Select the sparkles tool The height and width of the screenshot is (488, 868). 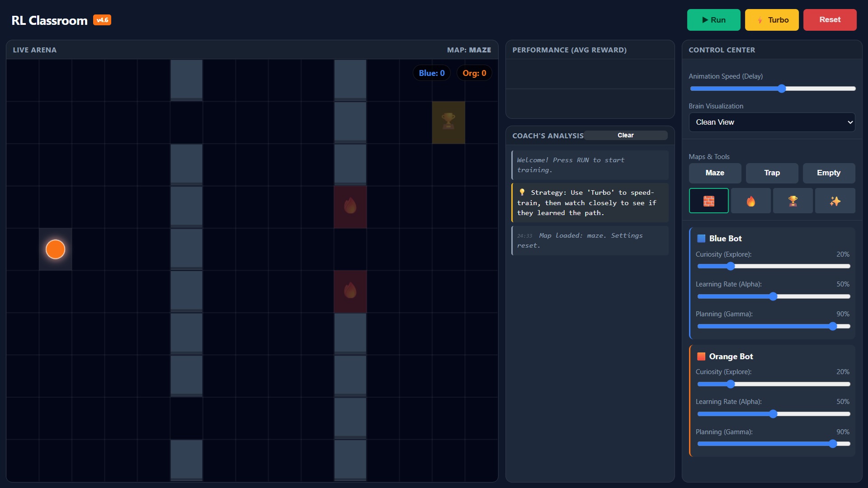(835, 201)
